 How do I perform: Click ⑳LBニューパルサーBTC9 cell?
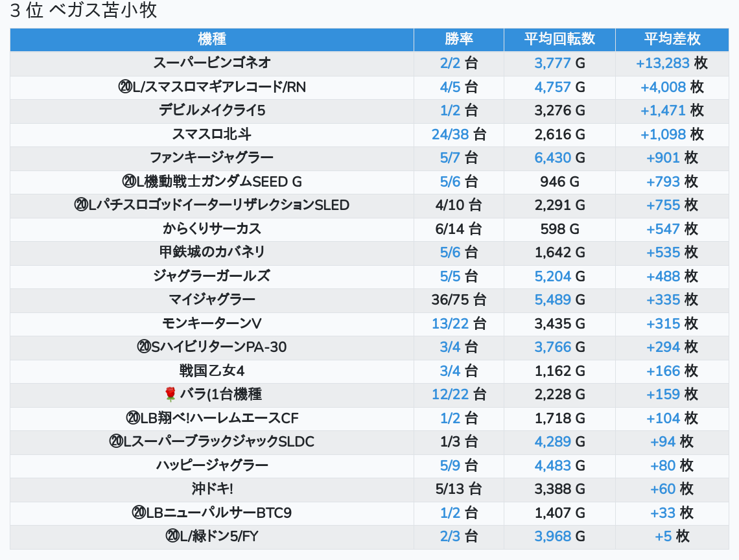[x=211, y=513]
